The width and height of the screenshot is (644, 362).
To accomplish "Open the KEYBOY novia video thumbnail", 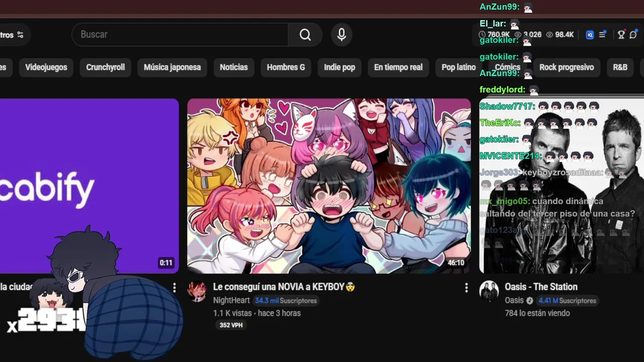I will (329, 186).
